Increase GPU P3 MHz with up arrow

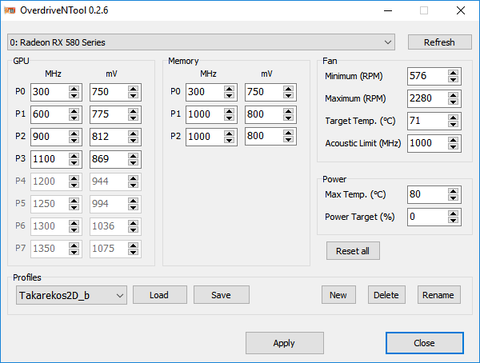pyautogui.click(x=74, y=156)
